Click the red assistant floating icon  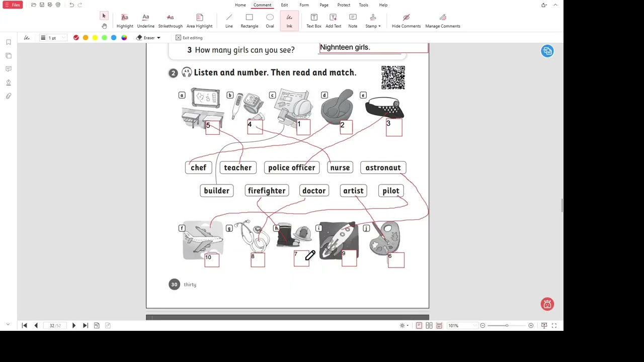pos(547,304)
